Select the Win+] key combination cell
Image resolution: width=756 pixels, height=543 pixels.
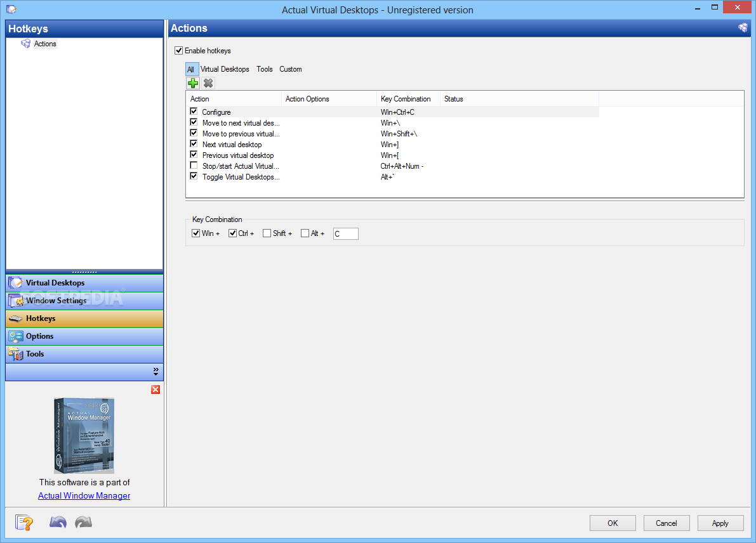click(390, 145)
